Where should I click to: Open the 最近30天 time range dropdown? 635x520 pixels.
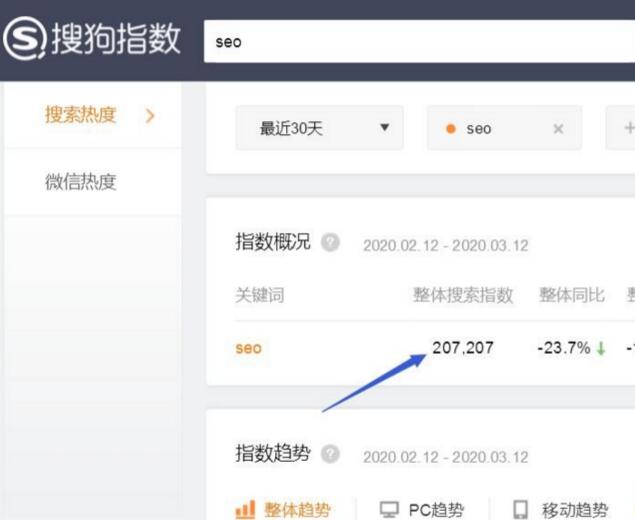[x=320, y=128]
